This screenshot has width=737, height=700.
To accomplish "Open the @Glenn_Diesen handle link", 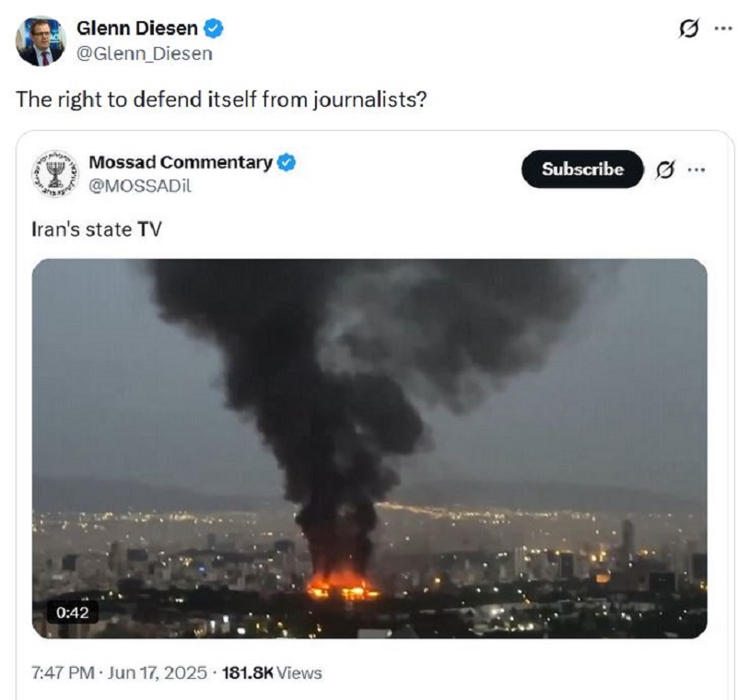I will (x=145, y=53).
